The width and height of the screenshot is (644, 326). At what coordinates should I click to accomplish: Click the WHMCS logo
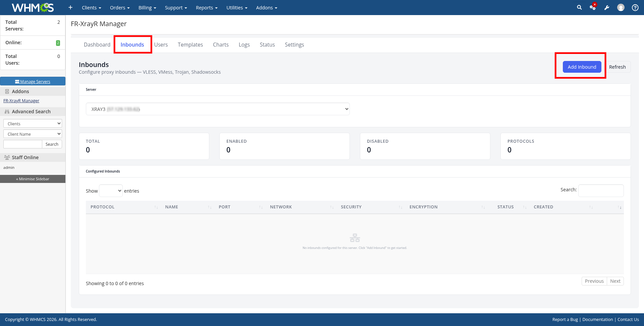(x=33, y=7)
